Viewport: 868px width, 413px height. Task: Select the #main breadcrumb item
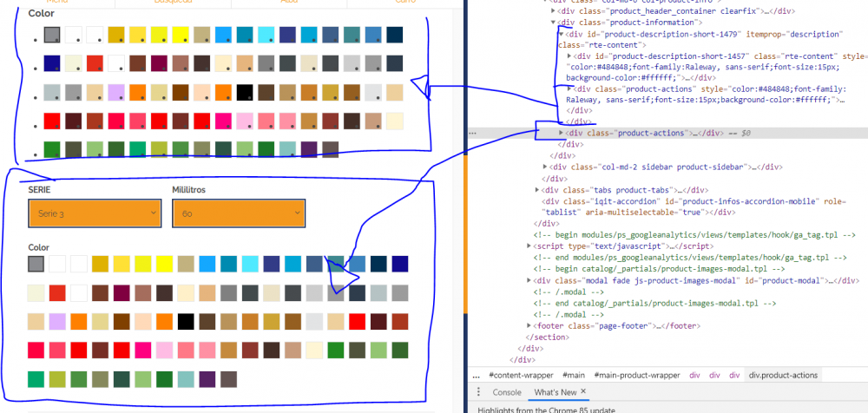[574, 376]
